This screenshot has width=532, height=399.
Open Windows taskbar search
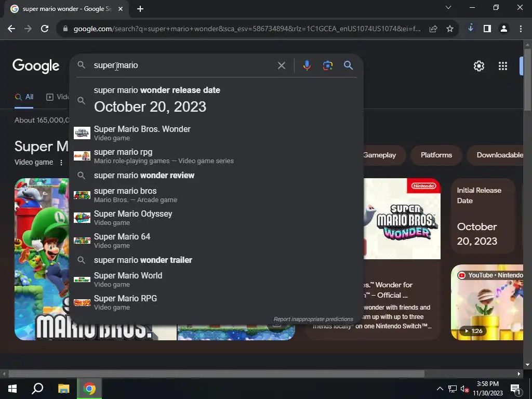click(x=37, y=389)
